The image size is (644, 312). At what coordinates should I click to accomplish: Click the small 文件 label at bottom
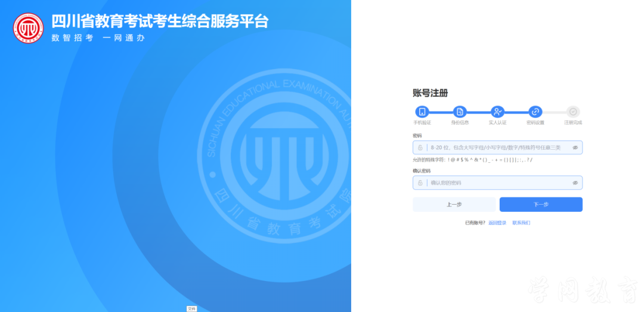coord(191,308)
